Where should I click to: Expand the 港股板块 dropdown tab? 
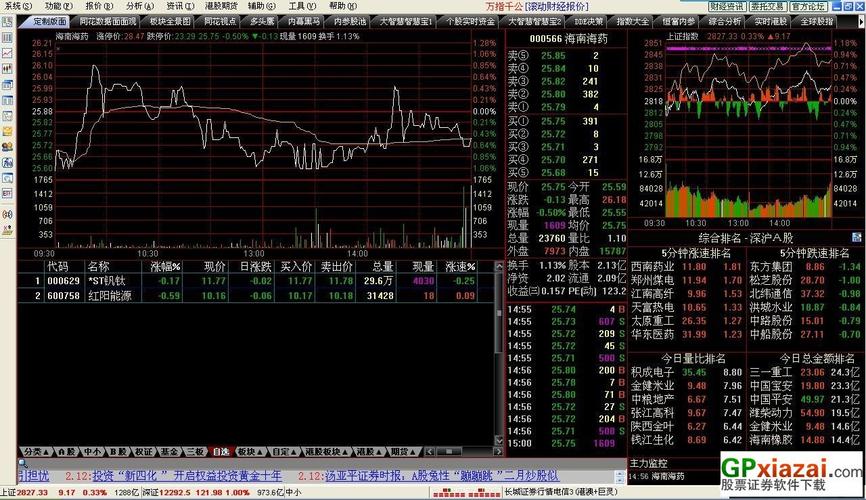[x=326, y=452]
